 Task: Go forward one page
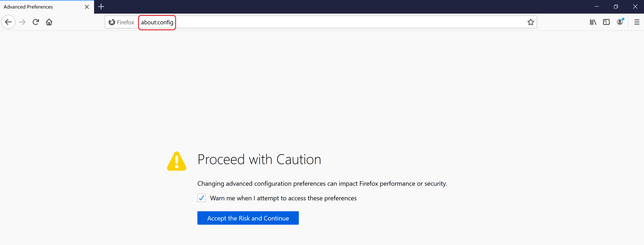22,22
